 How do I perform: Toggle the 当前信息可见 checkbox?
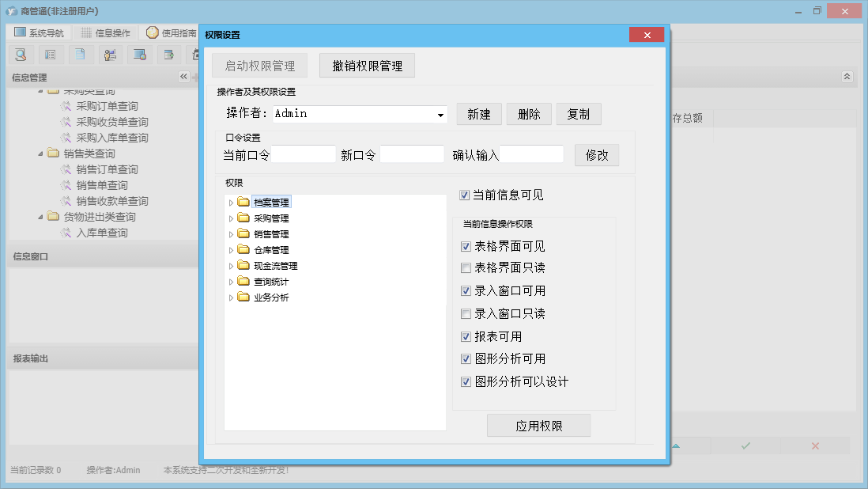coord(465,195)
